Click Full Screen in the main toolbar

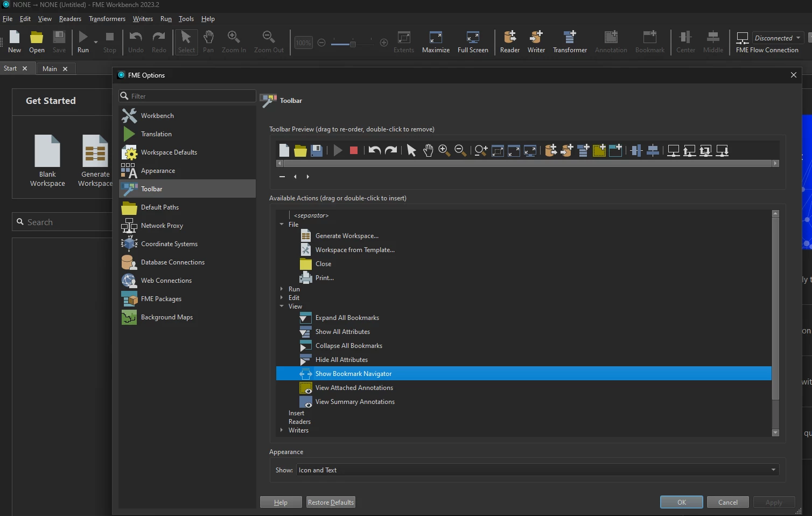[473, 42]
